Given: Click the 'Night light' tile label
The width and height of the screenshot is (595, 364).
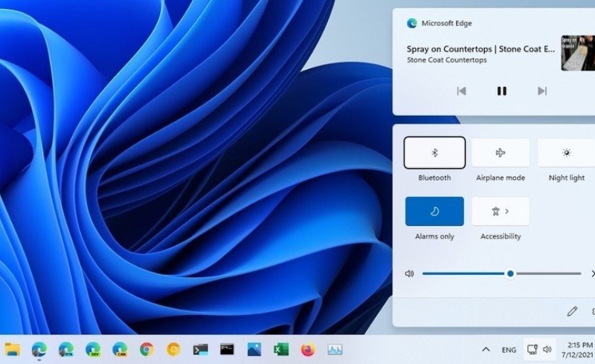Looking at the screenshot, I should point(567,178).
